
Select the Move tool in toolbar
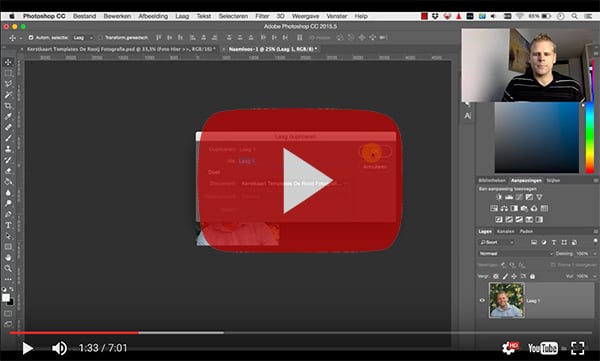point(8,62)
